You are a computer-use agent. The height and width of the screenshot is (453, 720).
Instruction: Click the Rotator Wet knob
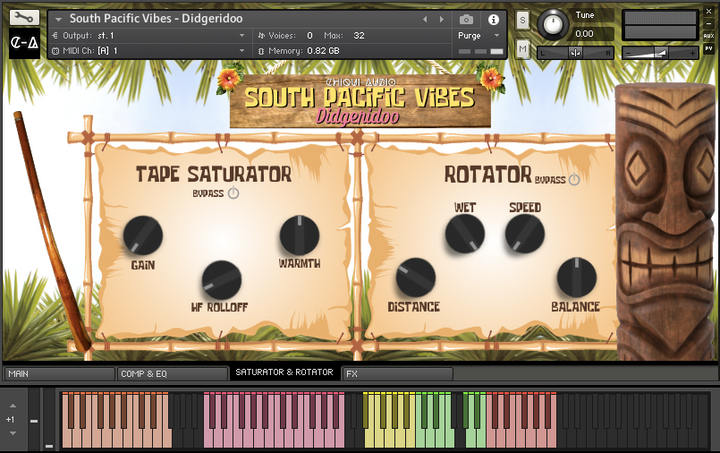(465, 234)
